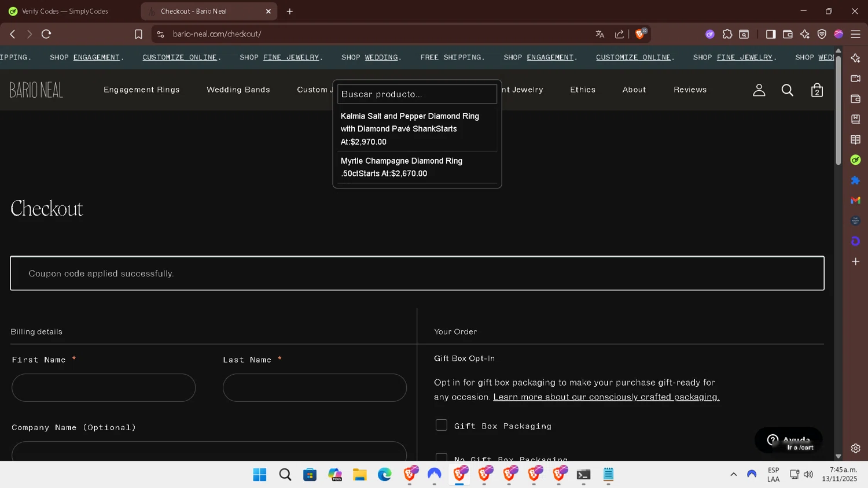The height and width of the screenshot is (488, 868).
Task: Click the First Name input field
Action: point(104,387)
